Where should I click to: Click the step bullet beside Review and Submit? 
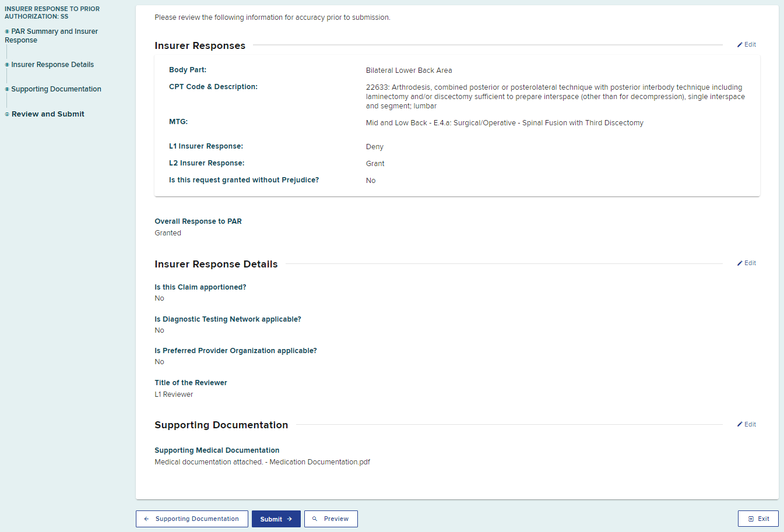[x=7, y=114]
